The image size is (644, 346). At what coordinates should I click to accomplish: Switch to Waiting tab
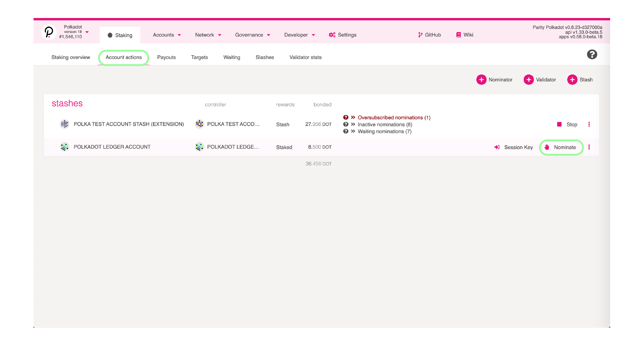click(232, 57)
